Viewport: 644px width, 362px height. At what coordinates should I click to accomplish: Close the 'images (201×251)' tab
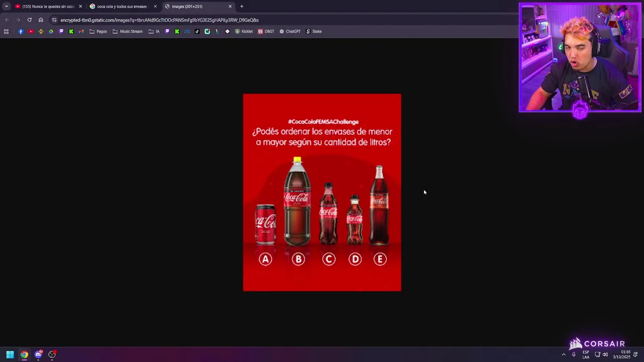[230, 7]
